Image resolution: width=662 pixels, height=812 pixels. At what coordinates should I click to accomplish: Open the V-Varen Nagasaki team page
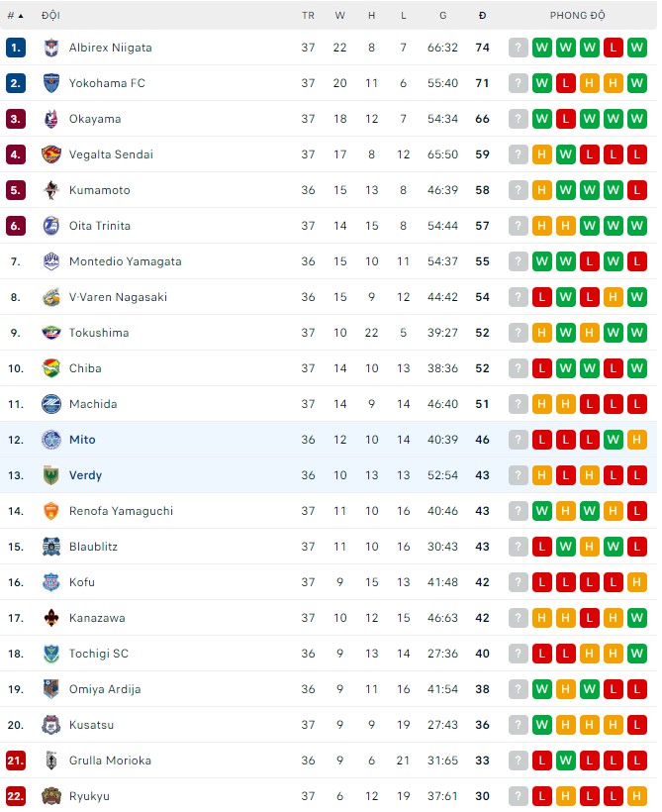[118, 297]
